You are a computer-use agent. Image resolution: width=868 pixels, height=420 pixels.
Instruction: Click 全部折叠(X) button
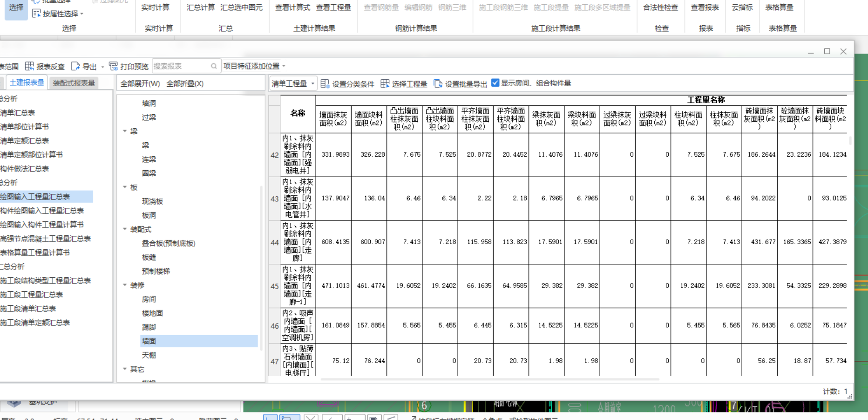[185, 83]
